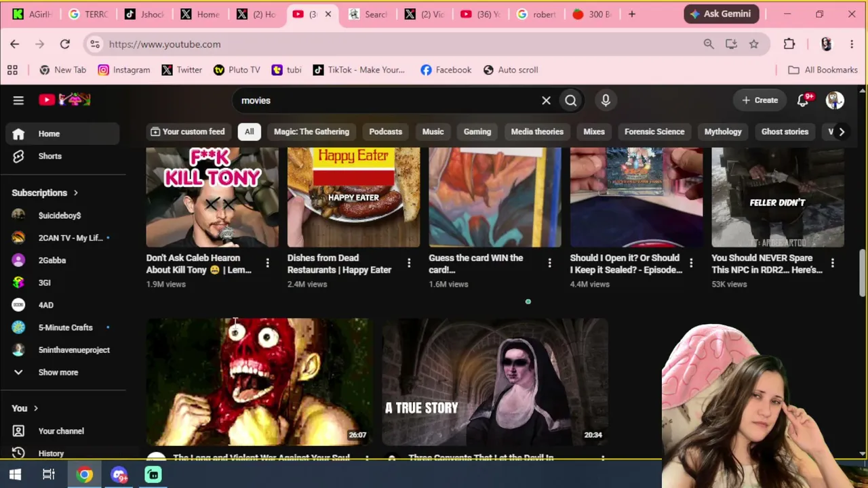Open You Should NEVER Spare This NPC title
This screenshot has height=488, width=868.
click(x=766, y=264)
